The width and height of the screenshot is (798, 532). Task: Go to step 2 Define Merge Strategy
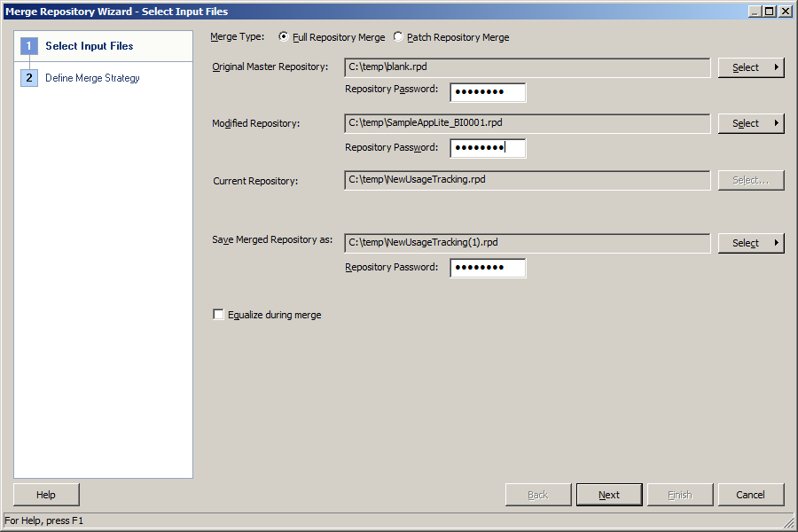point(92,78)
